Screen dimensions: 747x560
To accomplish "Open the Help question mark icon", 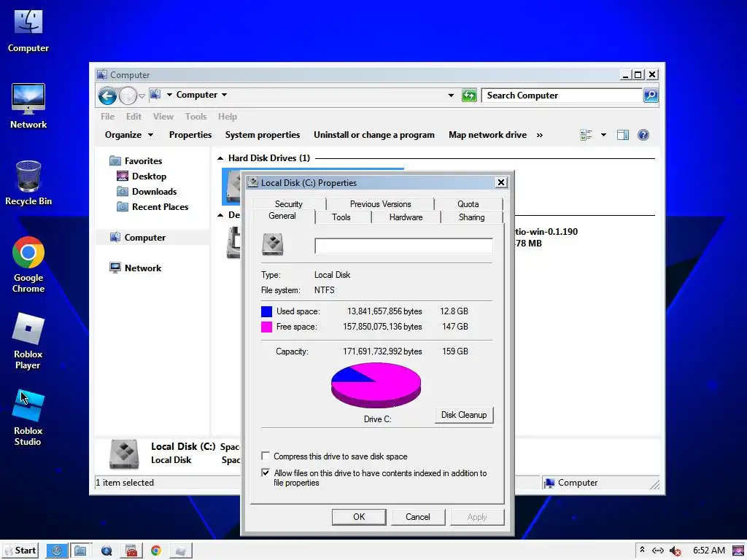I will coord(643,135).
